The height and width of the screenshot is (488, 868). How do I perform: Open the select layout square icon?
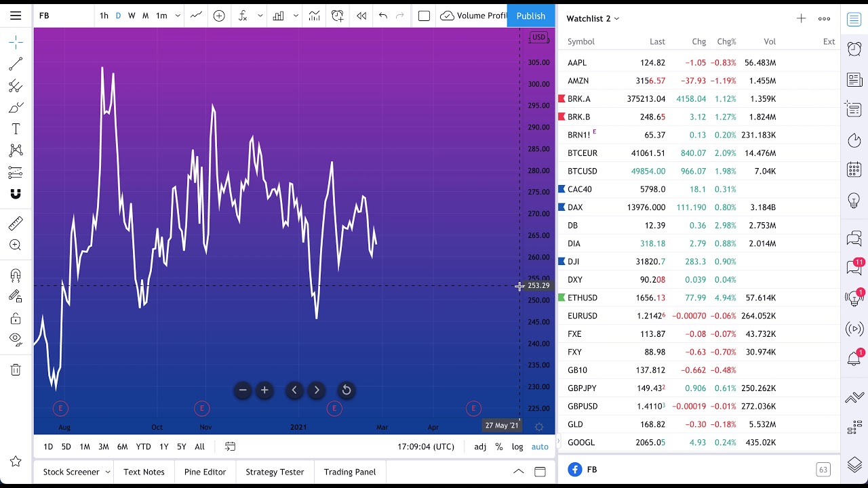tap(424, 16)
